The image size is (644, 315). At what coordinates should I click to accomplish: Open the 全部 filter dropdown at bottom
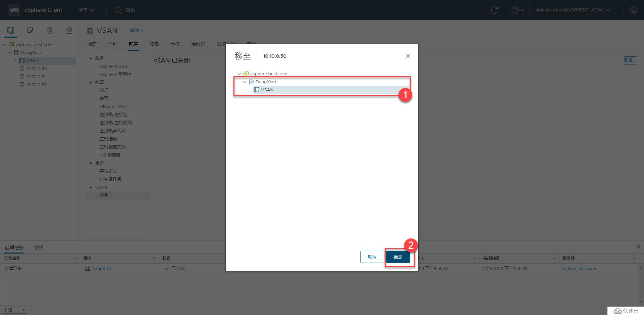coord(14,310)
